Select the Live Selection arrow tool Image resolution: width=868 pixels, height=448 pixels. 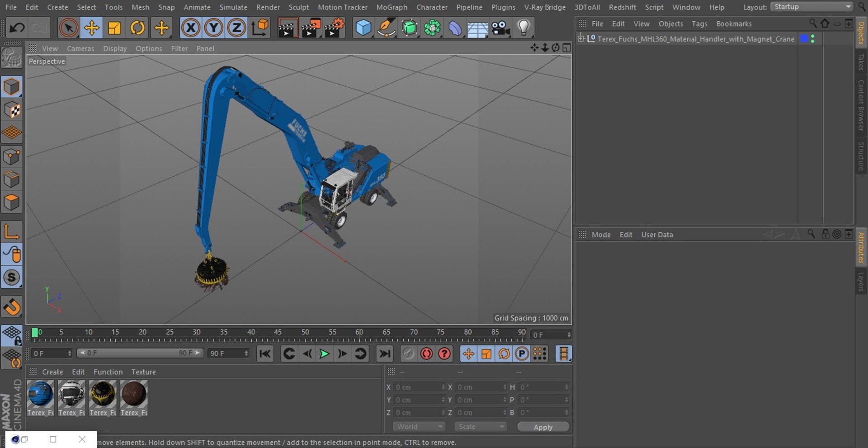tap(68, 28)
